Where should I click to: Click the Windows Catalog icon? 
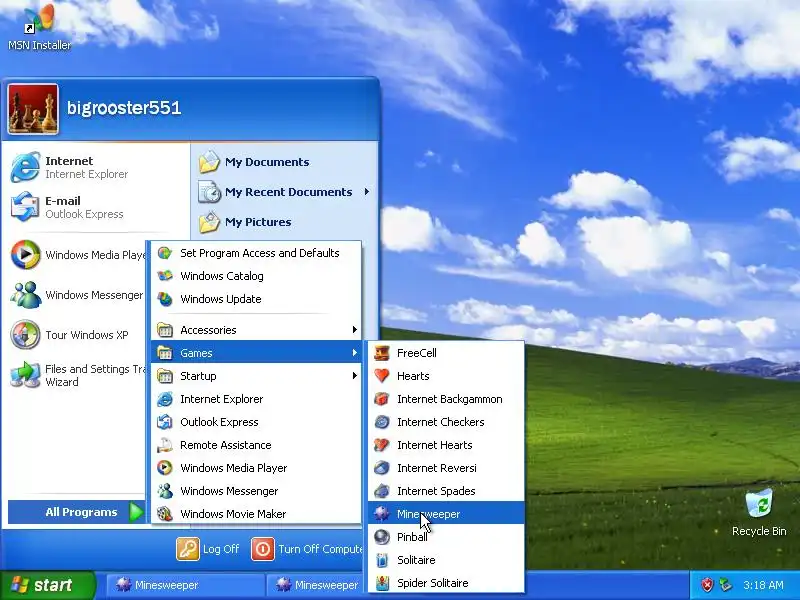(x=165, y=276)
